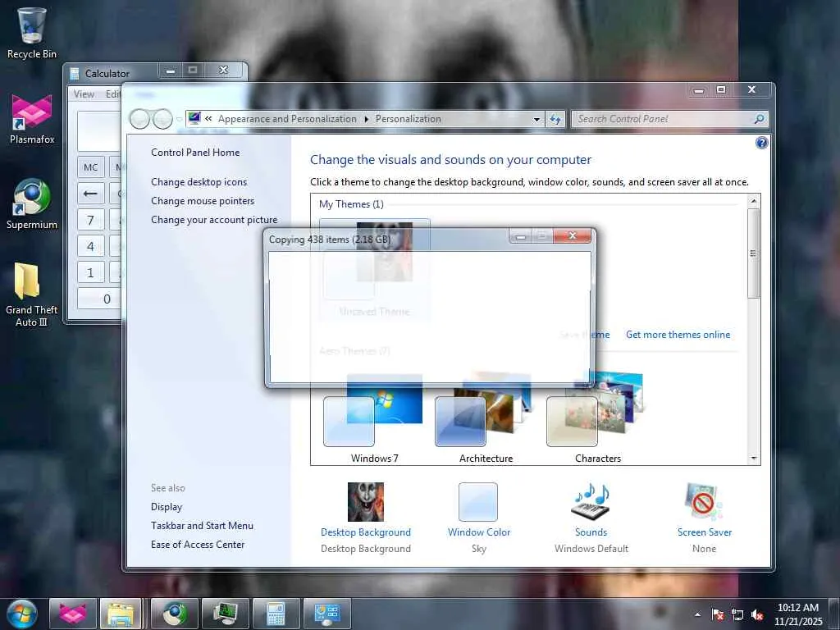The width and height of the screenshot is (840, 630).
Task: Go to Control Panel Home
Action: 195,152
